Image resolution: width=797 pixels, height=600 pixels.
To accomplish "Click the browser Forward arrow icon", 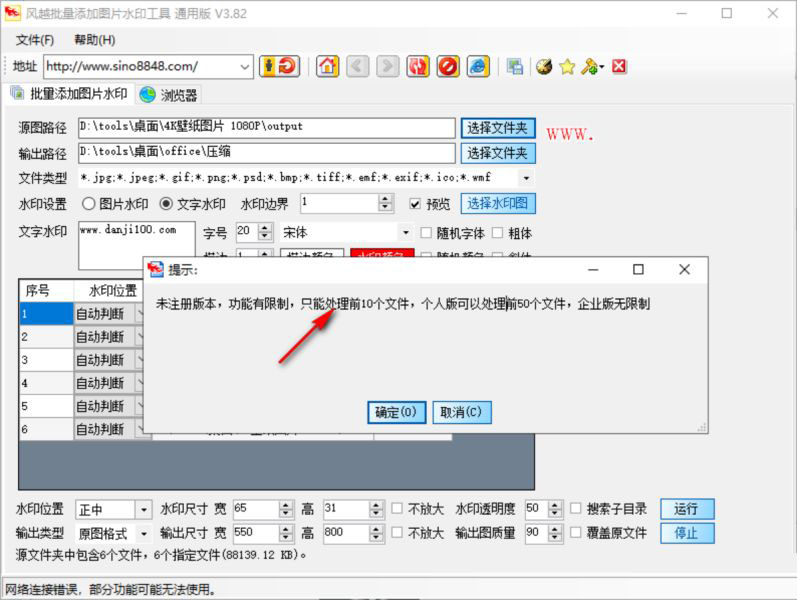I will point(387,67).
